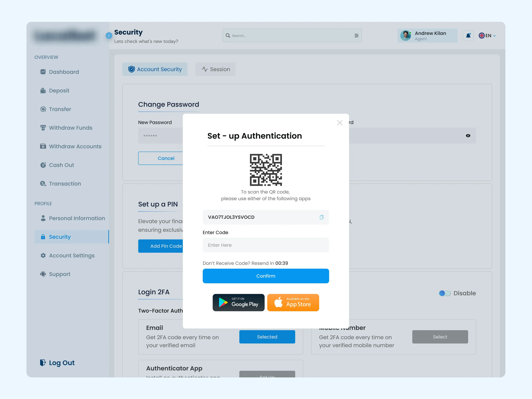Image resolution: width=532 pixels, height=399 pixels.
Task: Collapse the sidebar with arrow button
Action: pos(109,36)
